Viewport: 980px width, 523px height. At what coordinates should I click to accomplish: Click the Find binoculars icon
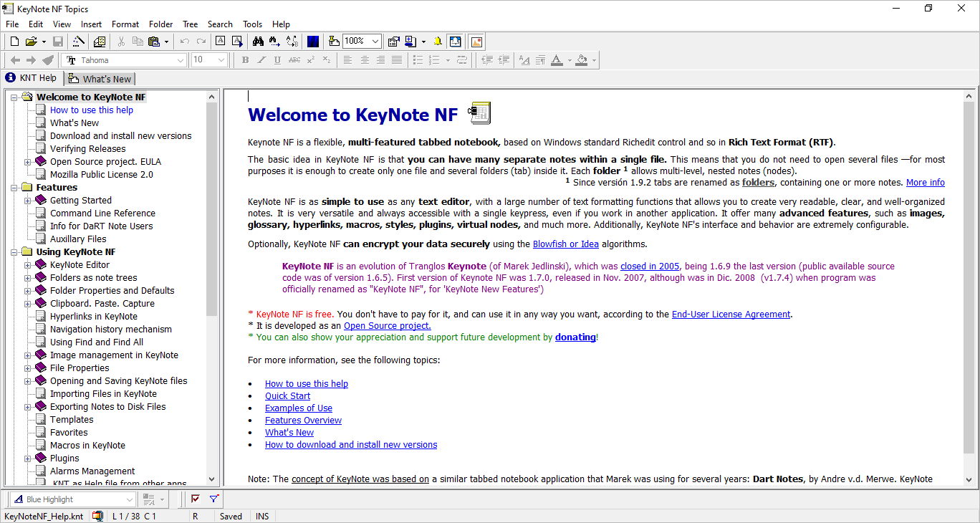click(x=259, y=42)
